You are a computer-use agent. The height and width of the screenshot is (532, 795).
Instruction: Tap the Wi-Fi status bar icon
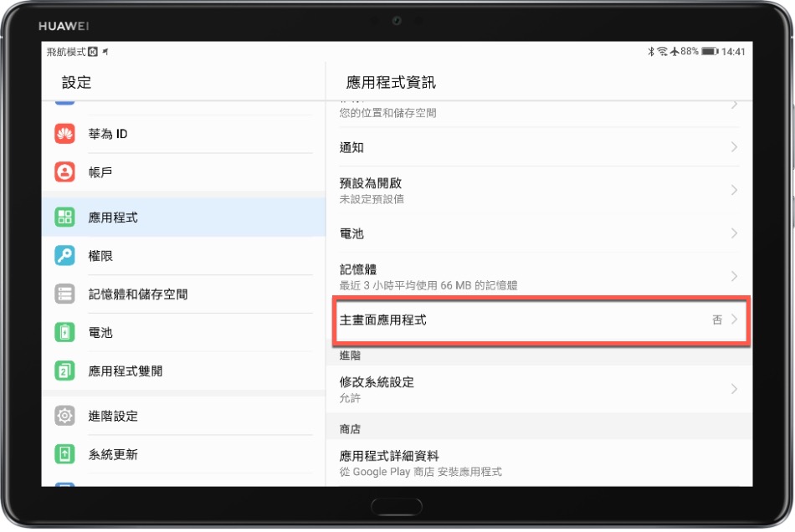662,51
